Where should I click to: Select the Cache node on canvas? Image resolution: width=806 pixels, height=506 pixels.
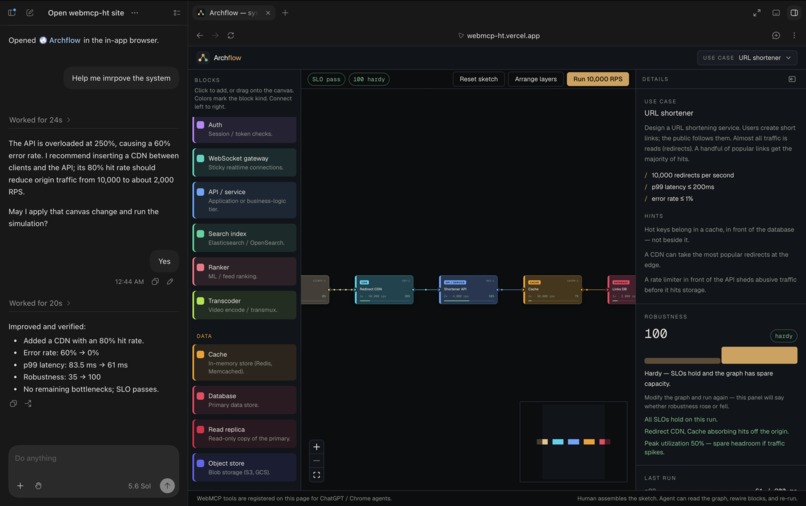[553, 290]
